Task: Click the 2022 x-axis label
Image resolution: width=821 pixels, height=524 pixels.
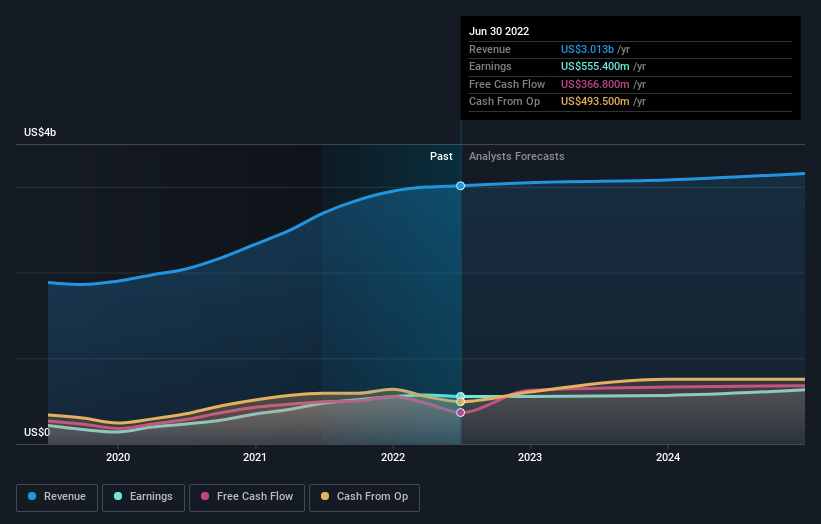Action: click(393, 457)
